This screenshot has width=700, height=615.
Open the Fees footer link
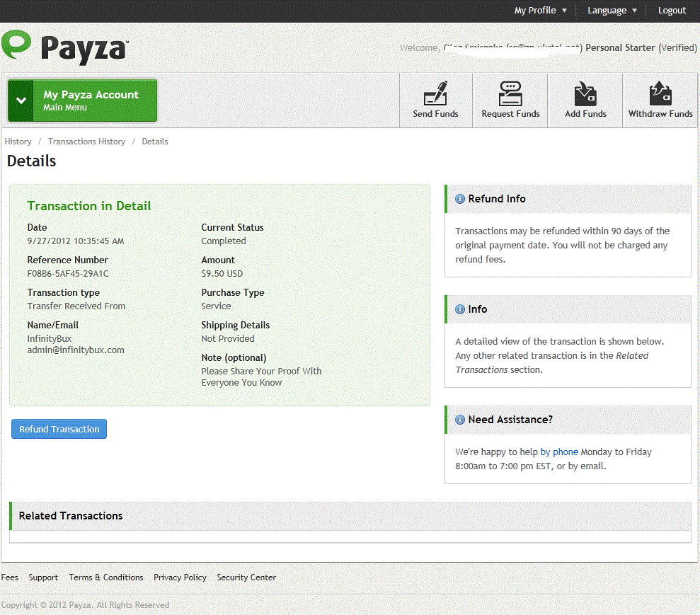tap(9, 577)
